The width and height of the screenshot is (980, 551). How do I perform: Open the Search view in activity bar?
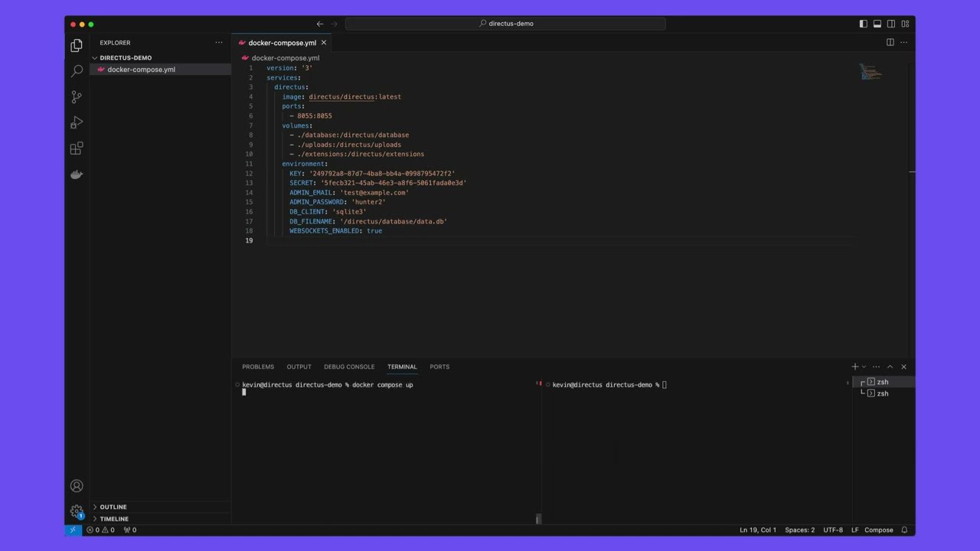(77, 71)
